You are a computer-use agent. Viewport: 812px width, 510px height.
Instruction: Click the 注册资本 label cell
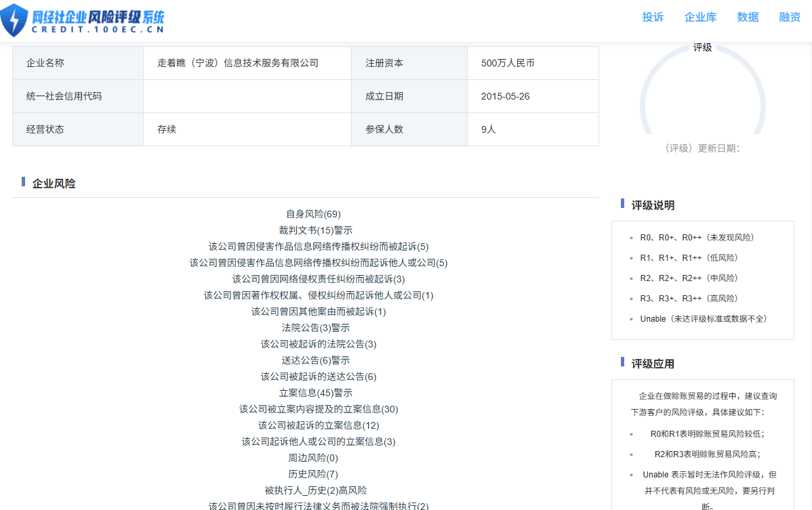click(x=409, y=63)
